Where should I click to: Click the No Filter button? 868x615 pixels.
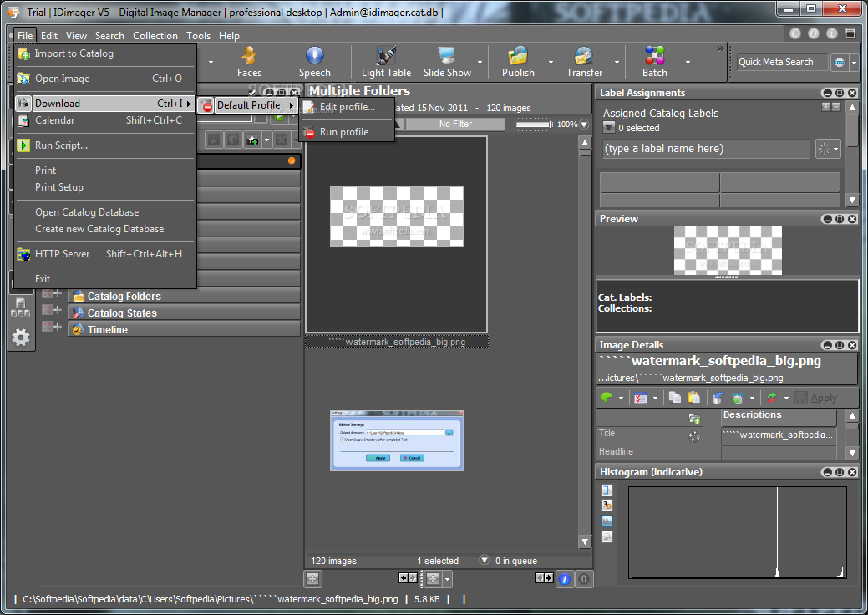[x=455, y=124]
